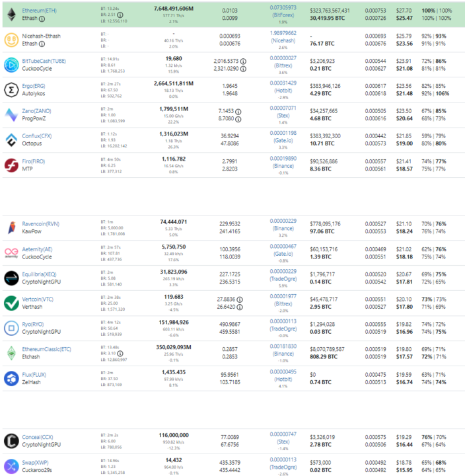This screenshot has width=465, height=476.
Task: Open Ergo Hotbit rate 0.00031429 link
Action: (x=283, y=83)
